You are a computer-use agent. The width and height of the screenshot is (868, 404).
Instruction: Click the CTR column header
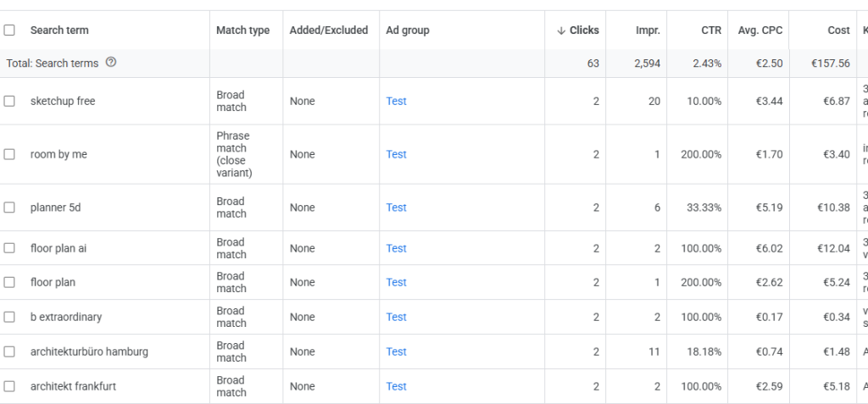[711, 30]
